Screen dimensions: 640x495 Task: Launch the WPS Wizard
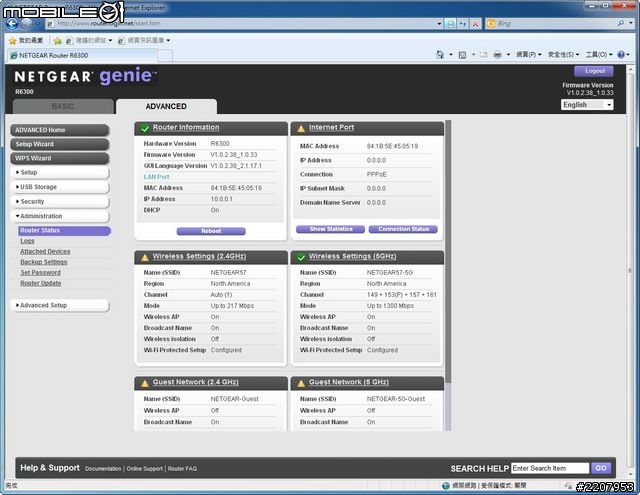(x=60, y=158)
